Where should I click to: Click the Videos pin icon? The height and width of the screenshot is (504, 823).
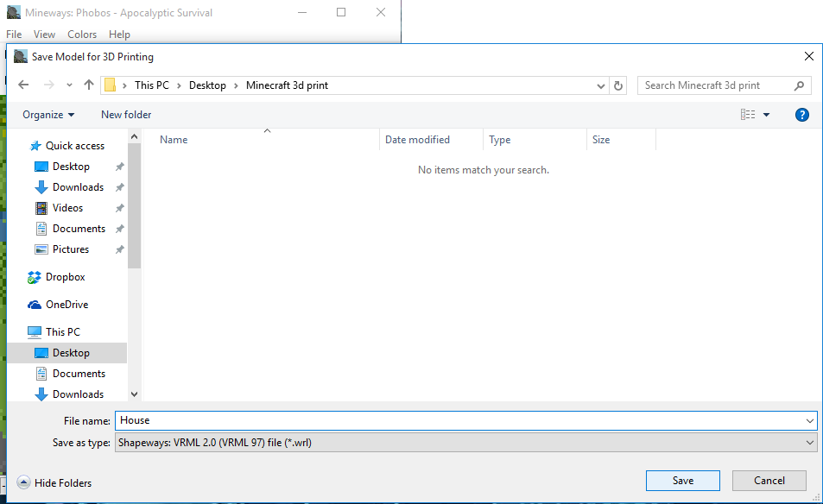[x=120, y=208]
